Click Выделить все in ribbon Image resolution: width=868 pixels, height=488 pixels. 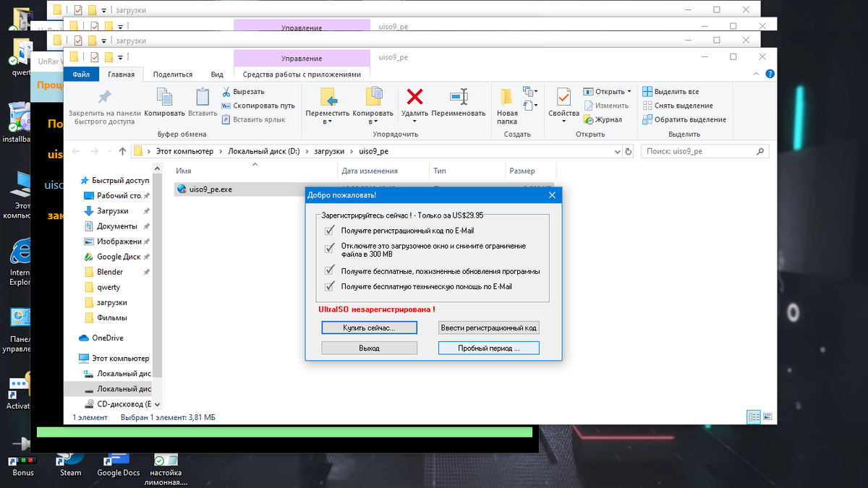(671, 92)
